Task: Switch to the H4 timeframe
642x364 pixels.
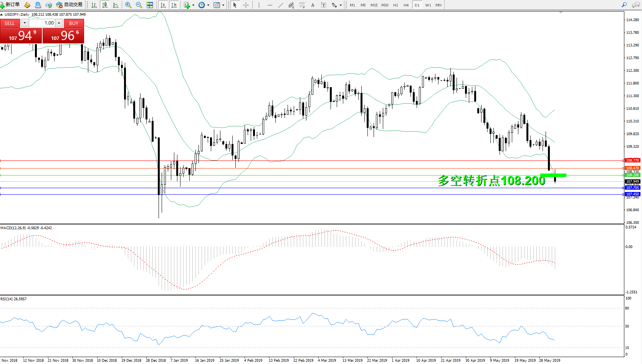Action: [406, 5]
